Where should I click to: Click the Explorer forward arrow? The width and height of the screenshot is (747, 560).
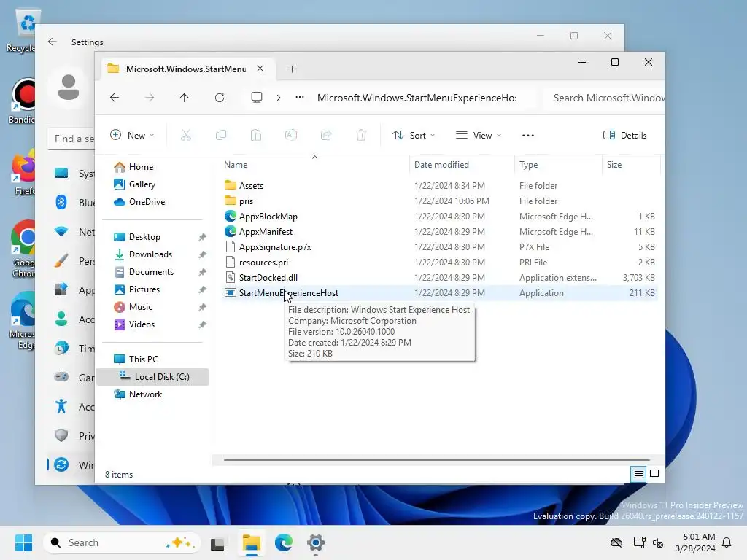pyautogui.click(x=150, y=98)
